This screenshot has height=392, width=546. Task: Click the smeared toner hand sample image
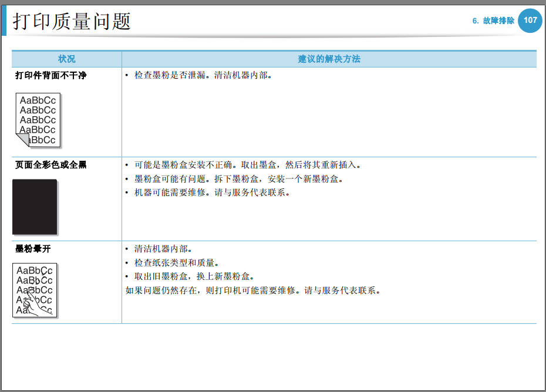35,290
